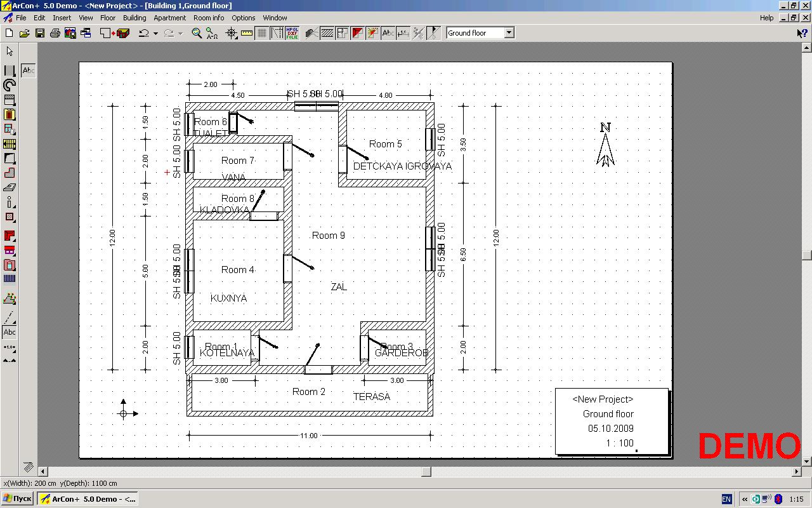Select the upper/lower beam tool
The height and width of the screenshot is (508, 812).
tap(10, 100)
